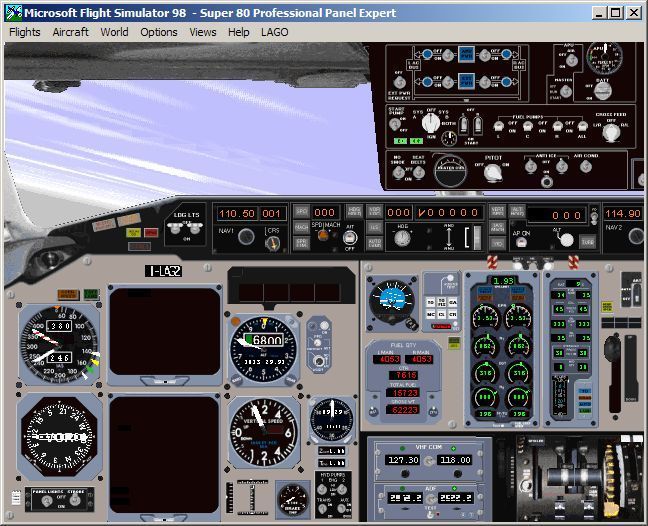Click the airspeed indicator gauge
The image size is (648, 526).
tap(59, 344)
